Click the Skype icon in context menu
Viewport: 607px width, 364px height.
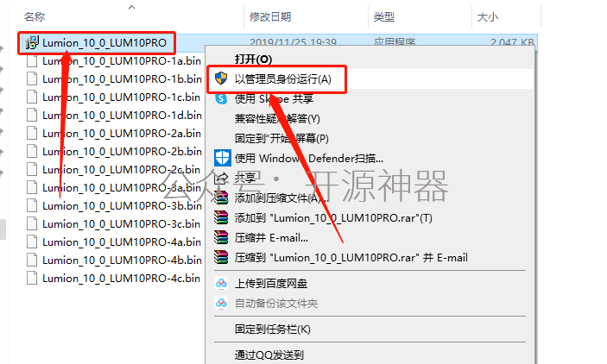[221, 98]
